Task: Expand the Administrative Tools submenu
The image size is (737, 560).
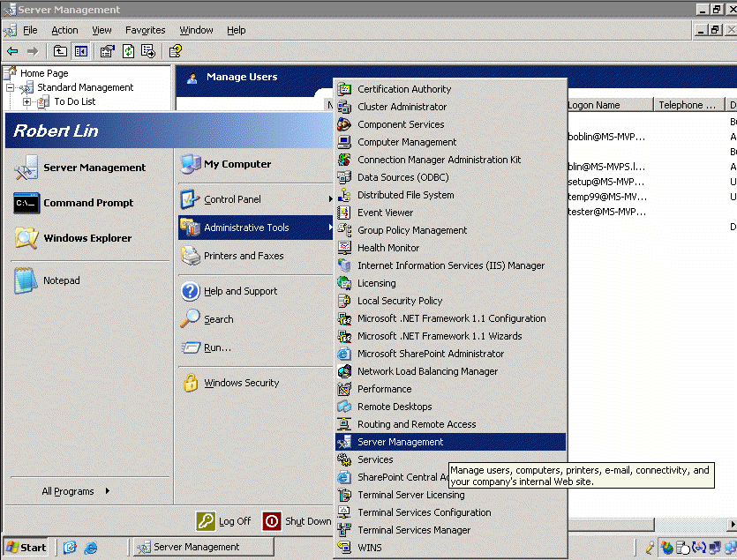Action: pyautogui.click(x=255, y=228)
